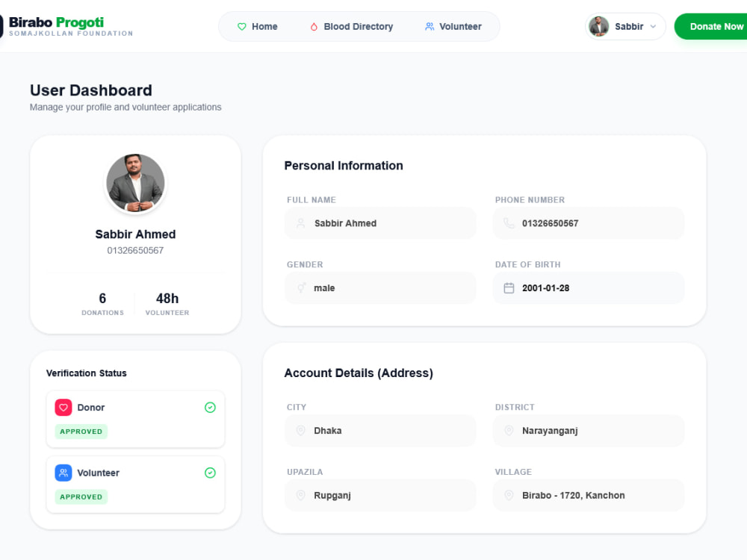Click the gender symbol icon beside male
This screenshot has height=560, width=747.
301,287
